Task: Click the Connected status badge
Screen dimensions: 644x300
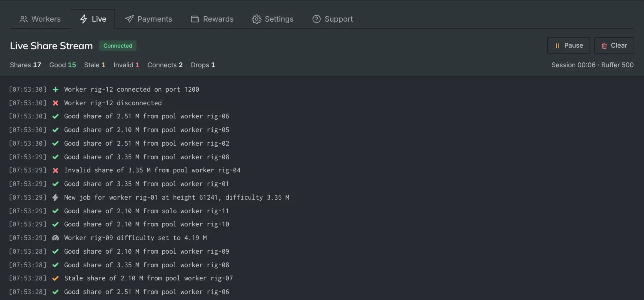Action: [x=118, y=46]
